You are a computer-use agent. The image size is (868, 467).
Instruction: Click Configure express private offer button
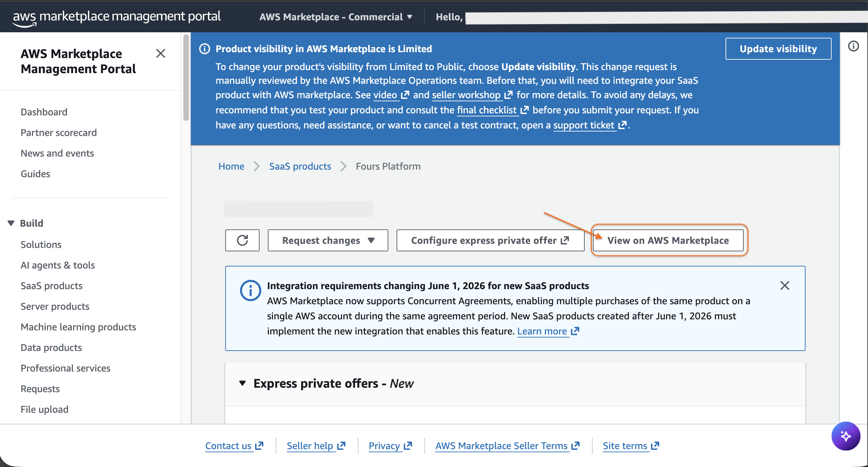pos(490,240)
